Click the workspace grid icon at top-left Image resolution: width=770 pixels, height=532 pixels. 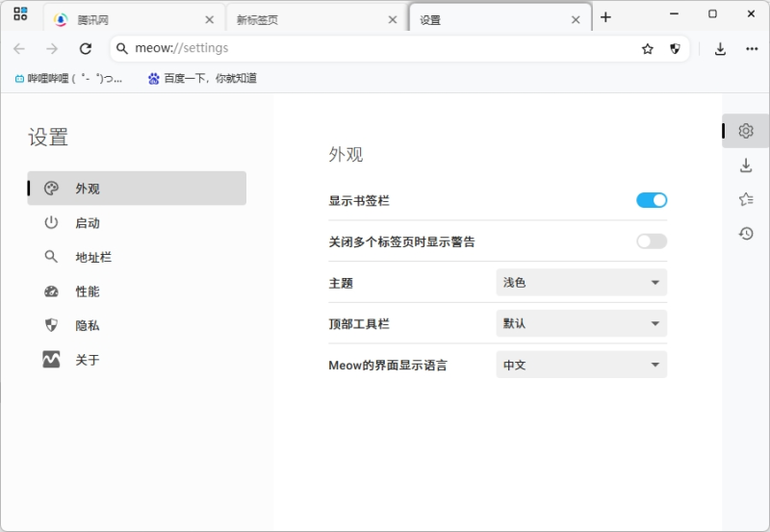point(20,14)
